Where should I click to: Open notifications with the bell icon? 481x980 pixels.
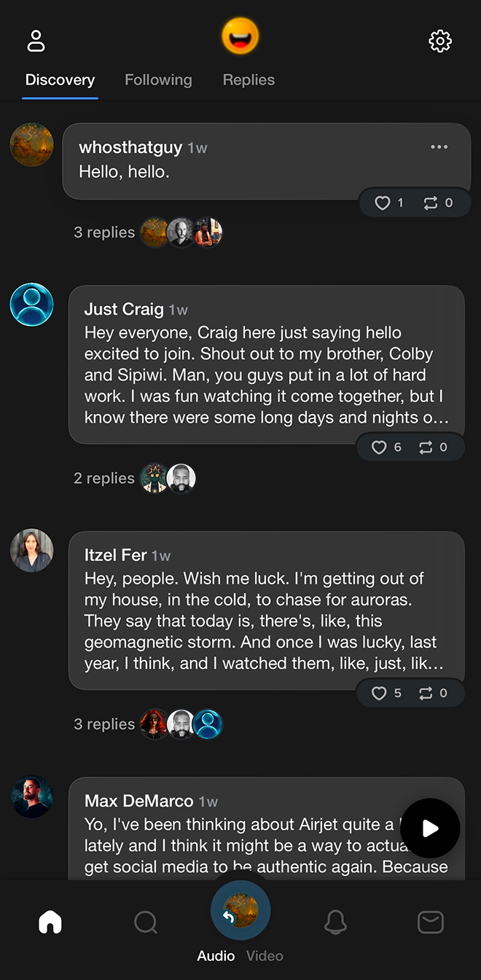click(x=335, y=922)
